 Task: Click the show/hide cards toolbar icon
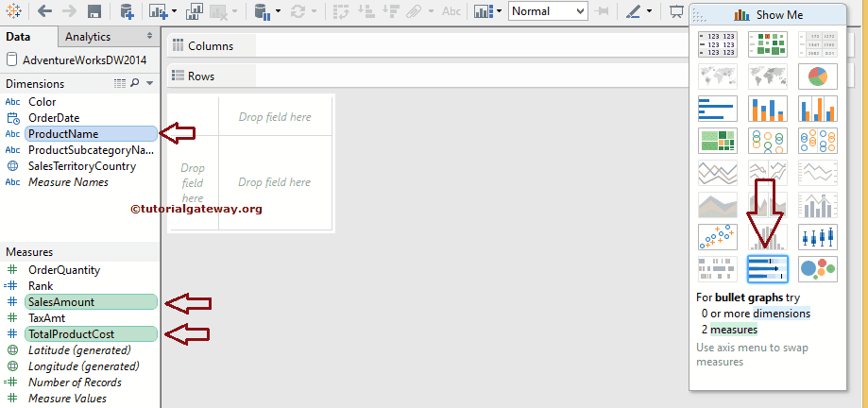coord(484,11)
